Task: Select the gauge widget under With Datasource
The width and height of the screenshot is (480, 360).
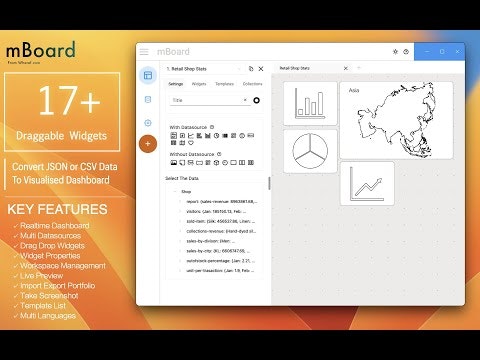Action: click(242, 135)
